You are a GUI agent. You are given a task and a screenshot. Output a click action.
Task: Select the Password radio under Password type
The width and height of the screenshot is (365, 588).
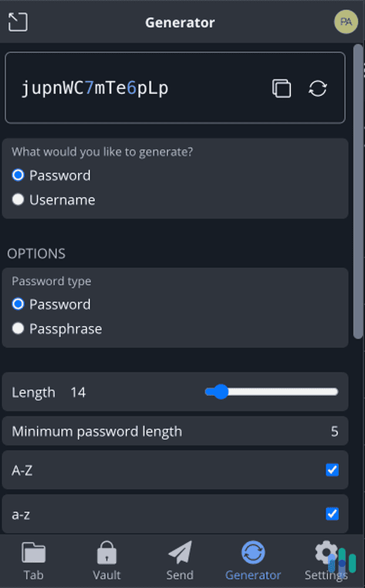pyautogui.click(x=18, y=304)
